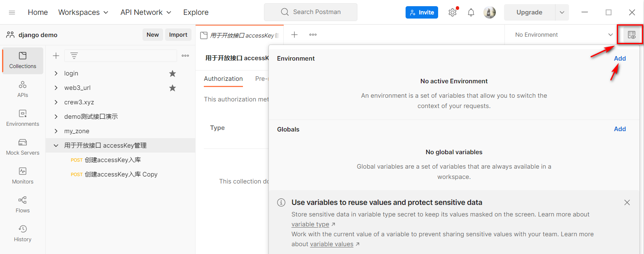Click the Search Postman field

(310, 12)
